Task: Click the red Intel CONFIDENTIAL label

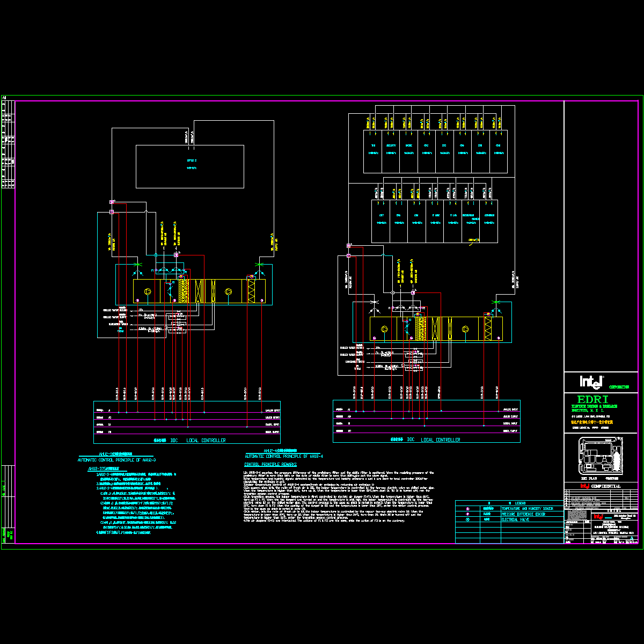Action: [600, 486]
